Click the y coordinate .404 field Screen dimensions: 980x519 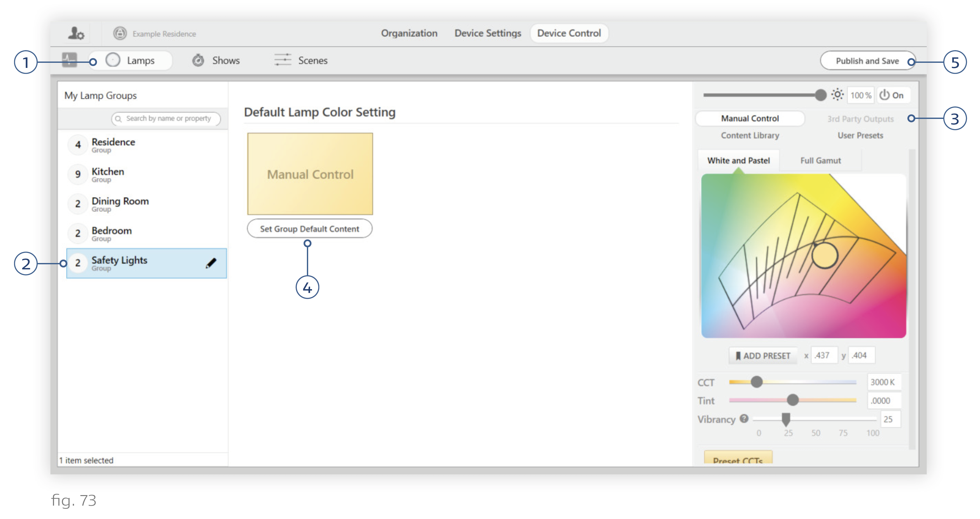coord(861,355)
